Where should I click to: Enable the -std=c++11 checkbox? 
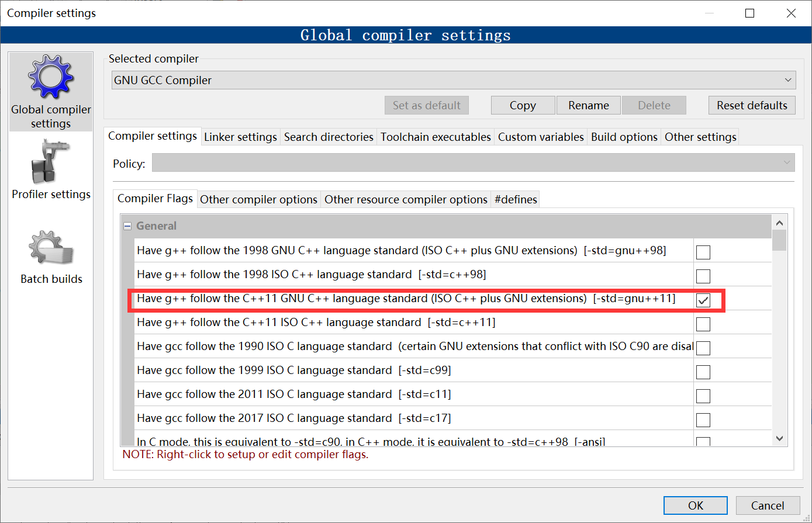click(703, 324)
